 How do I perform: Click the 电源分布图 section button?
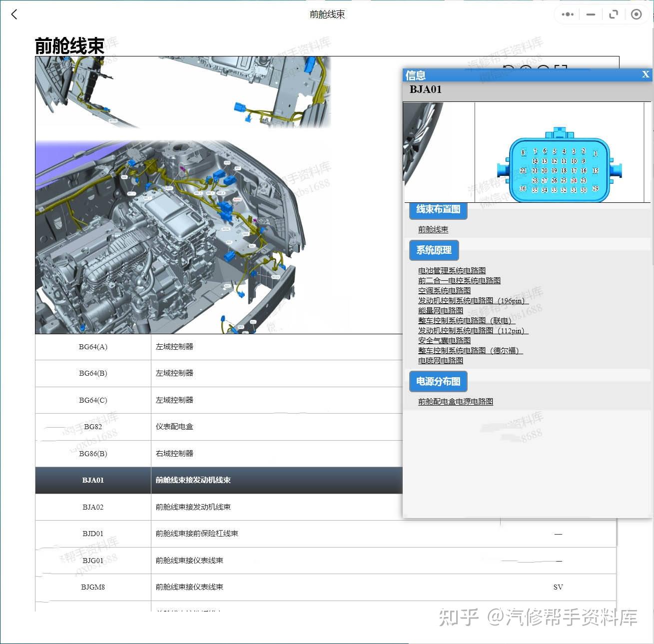click(x=438, y=381)
